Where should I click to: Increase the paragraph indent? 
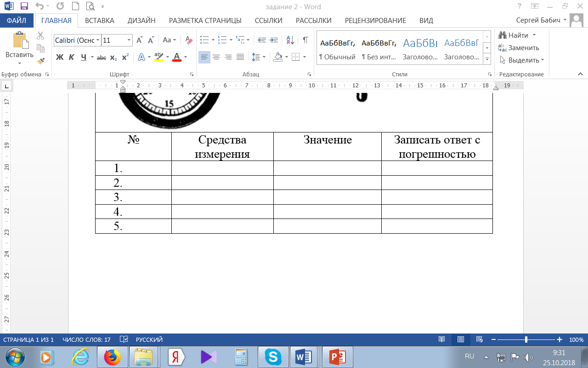(274, 40)
